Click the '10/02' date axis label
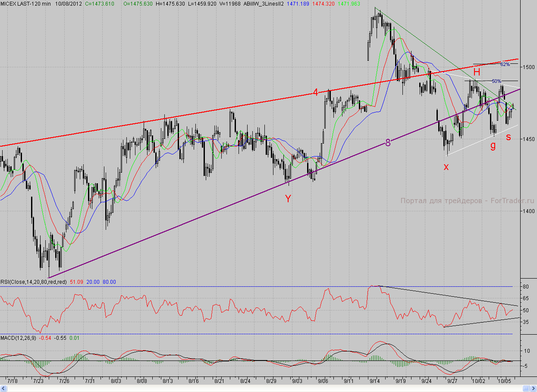 pyautogui.click(x=477, y=381)
